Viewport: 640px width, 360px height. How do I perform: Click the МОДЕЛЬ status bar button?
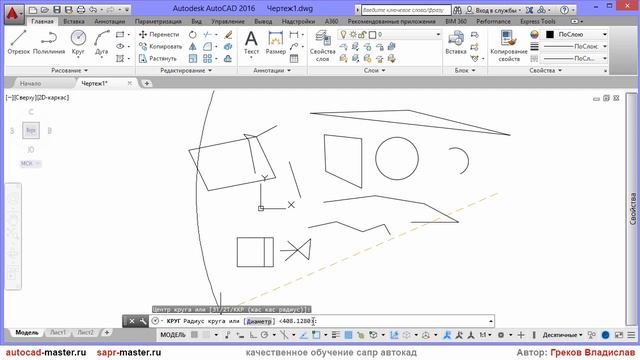tap(173, 335)
